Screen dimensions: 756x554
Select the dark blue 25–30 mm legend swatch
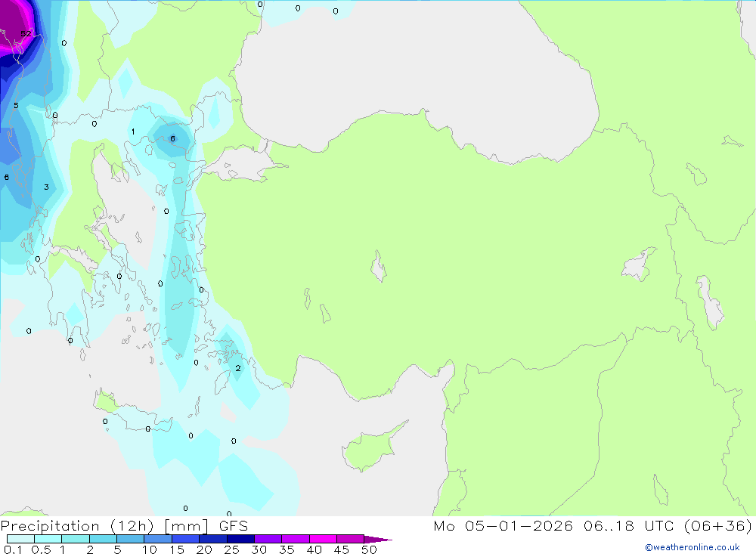(240, 539)
